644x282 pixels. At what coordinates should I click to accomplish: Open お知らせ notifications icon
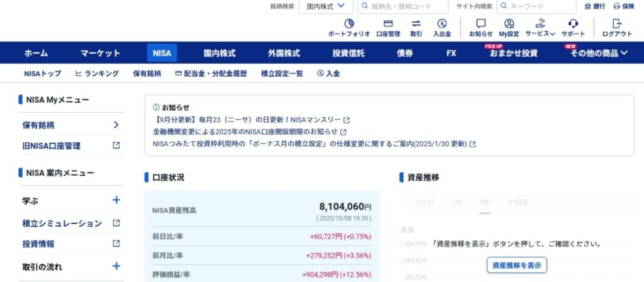(x=481, y=24)
